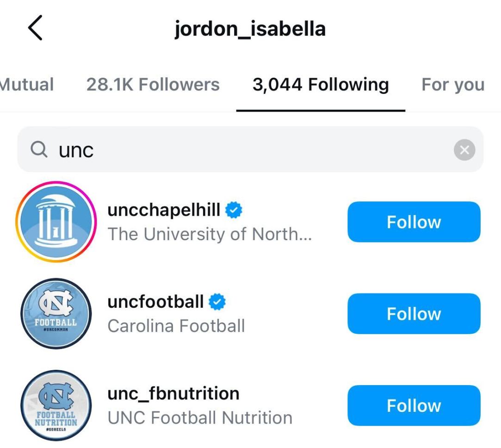Open unc_fbnutrition profile picture

[56, 405]
